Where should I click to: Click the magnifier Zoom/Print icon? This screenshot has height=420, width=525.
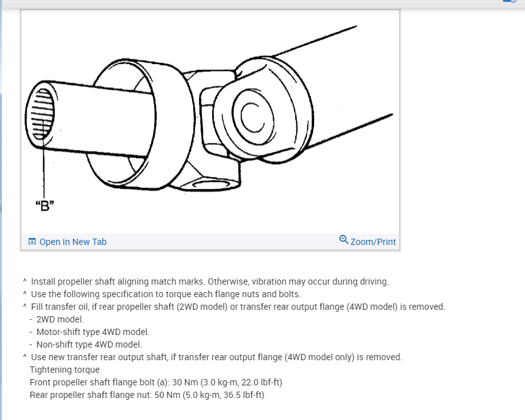click(x=344, y=239)
